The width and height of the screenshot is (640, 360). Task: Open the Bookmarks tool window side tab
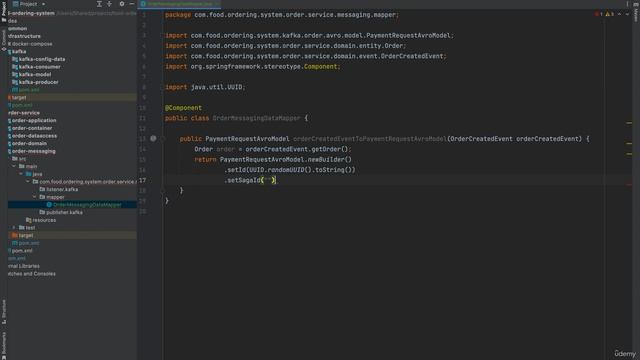coord(4,345)
